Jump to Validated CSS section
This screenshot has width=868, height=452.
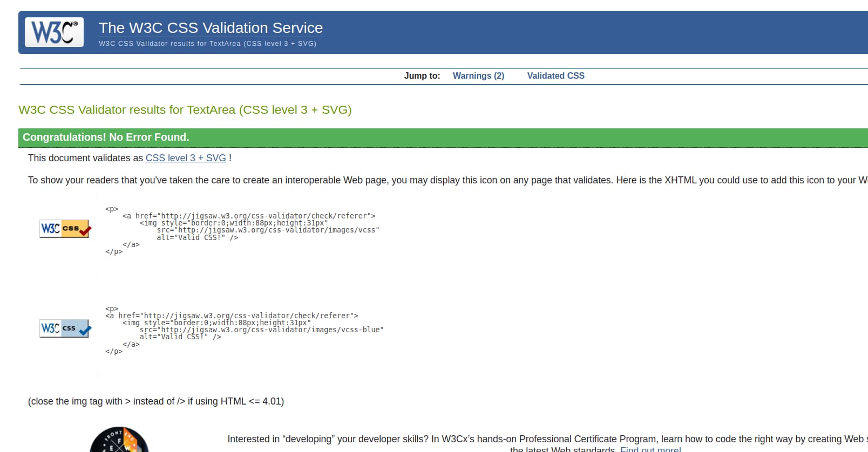[555, 76]
